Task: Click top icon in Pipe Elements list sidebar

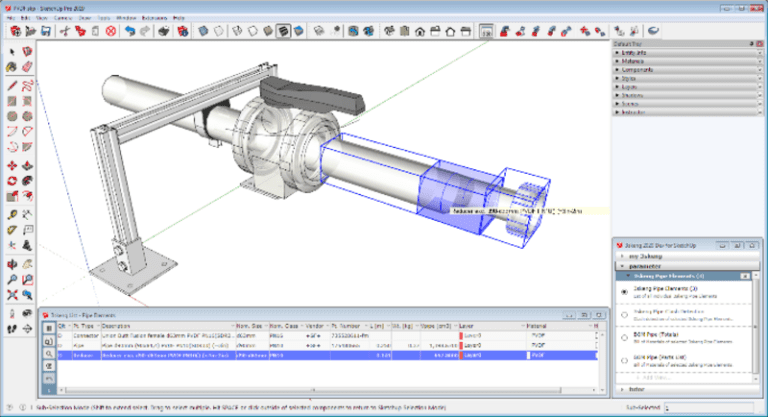Action: (48, 328)
